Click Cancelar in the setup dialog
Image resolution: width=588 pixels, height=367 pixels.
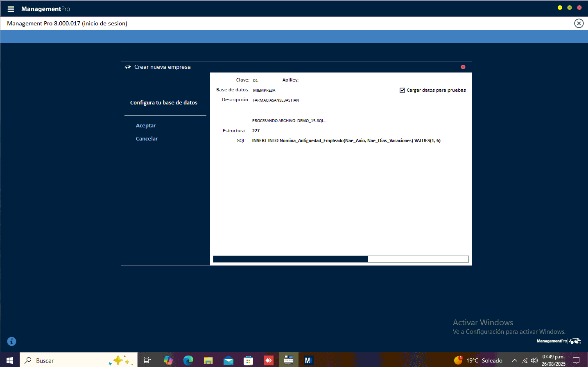[x=147, y=139]
